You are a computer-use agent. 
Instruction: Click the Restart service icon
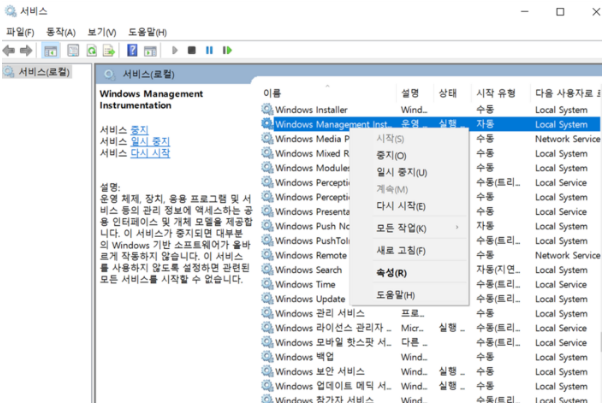pos(227,50)
